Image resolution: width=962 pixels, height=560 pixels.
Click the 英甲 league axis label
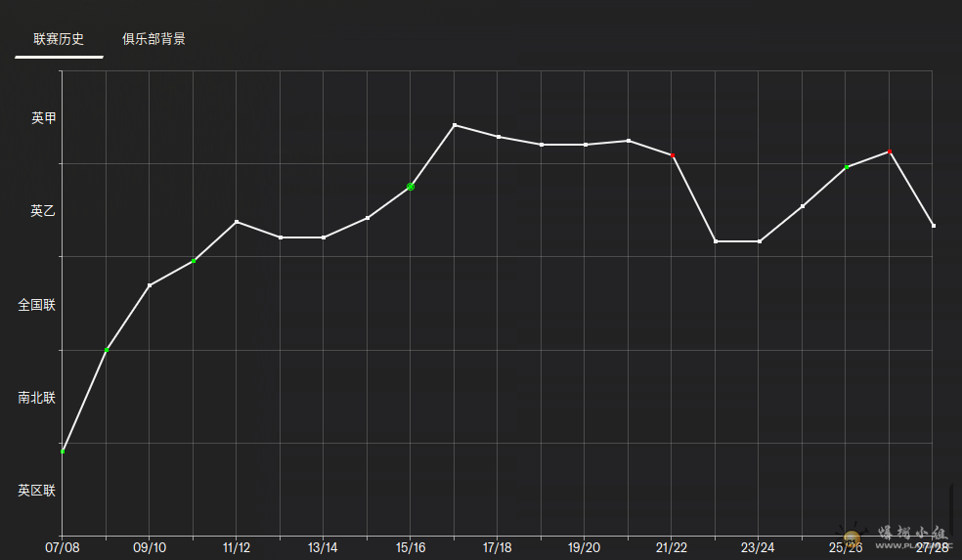click(43, 117)
